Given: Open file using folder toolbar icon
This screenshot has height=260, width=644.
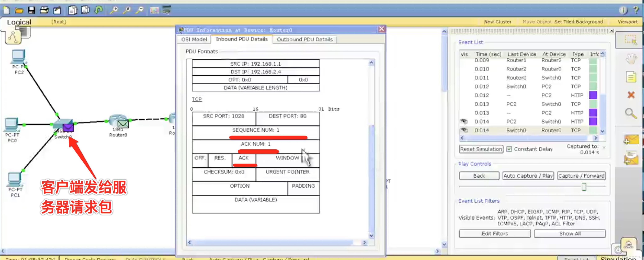Looking at the screenshot, I should pyautogui.click(x=18, y=10).
